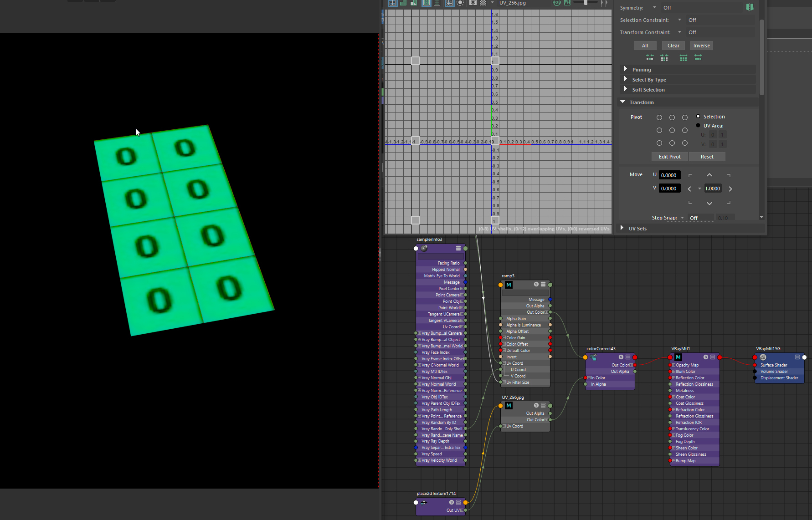812x520 pixels.
Task: Expand the Soft Selection section
Action: [x=626, y=89]
